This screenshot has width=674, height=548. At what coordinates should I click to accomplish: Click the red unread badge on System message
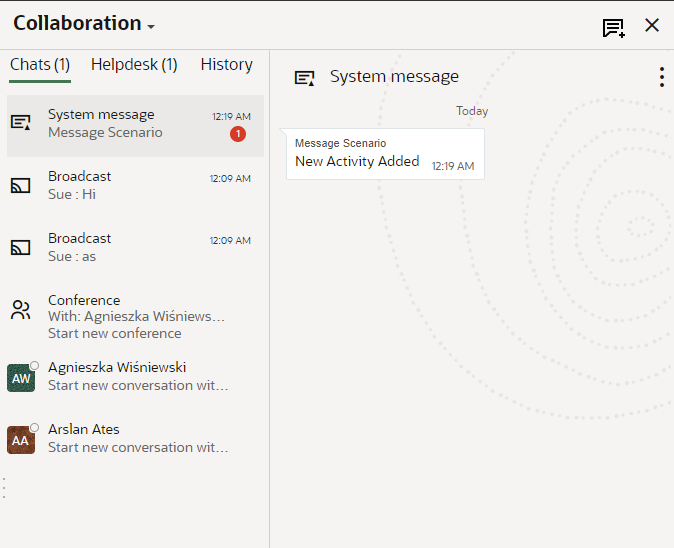point(238,134)
